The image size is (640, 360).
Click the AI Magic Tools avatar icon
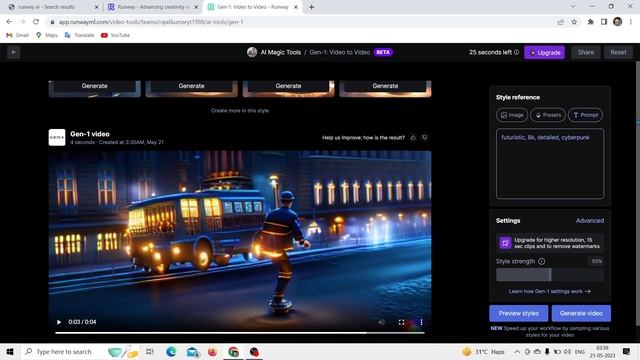252,52
